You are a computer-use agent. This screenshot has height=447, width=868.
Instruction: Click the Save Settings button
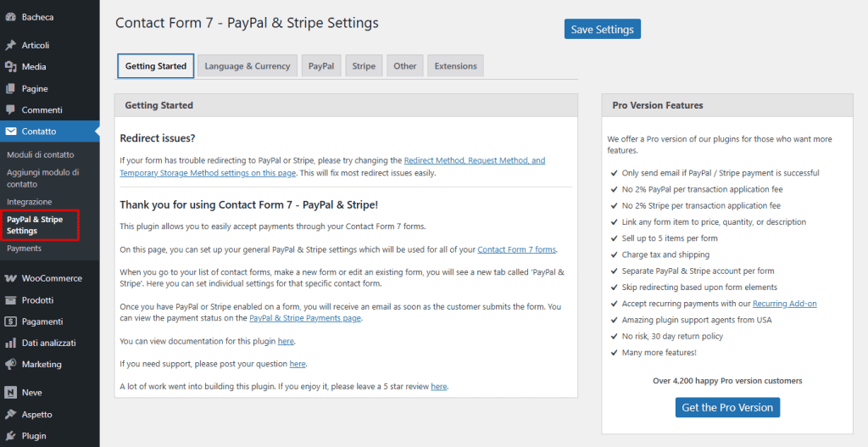(x=603, y=30)
